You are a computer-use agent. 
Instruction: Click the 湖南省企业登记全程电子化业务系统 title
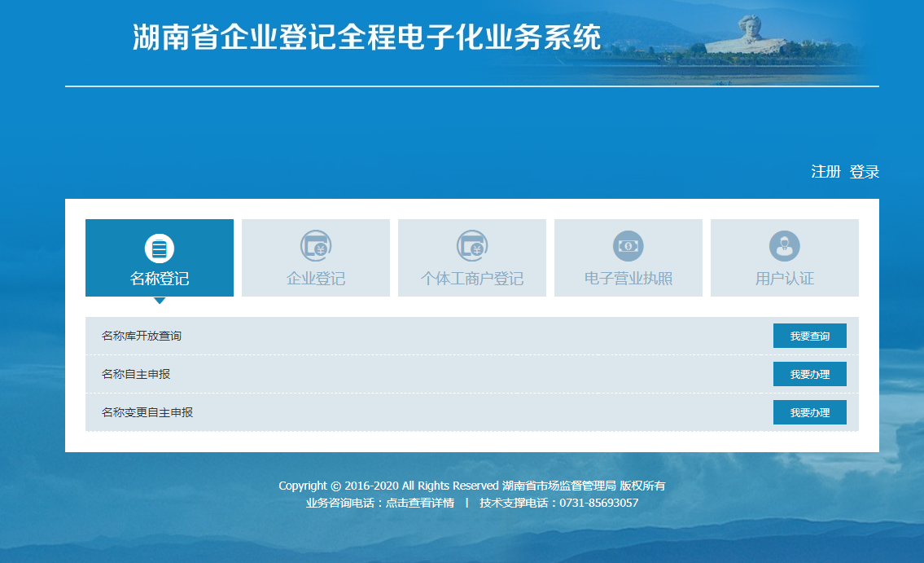point(366,37)
